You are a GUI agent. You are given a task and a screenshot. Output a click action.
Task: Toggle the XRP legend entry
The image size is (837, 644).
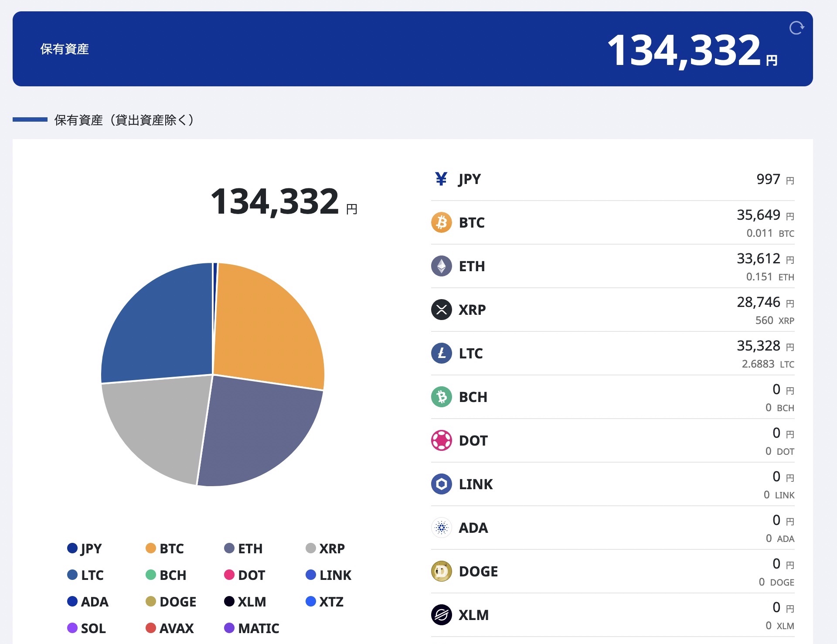click(x=325, y=548)
